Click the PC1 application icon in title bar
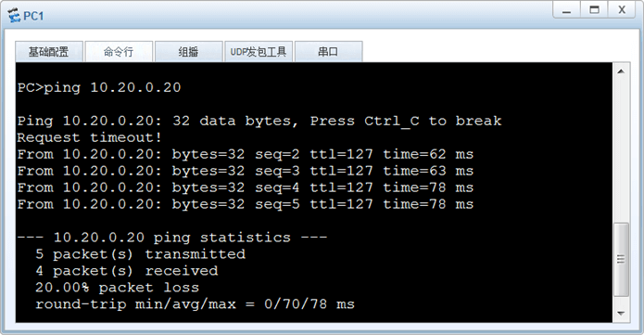 14,16
